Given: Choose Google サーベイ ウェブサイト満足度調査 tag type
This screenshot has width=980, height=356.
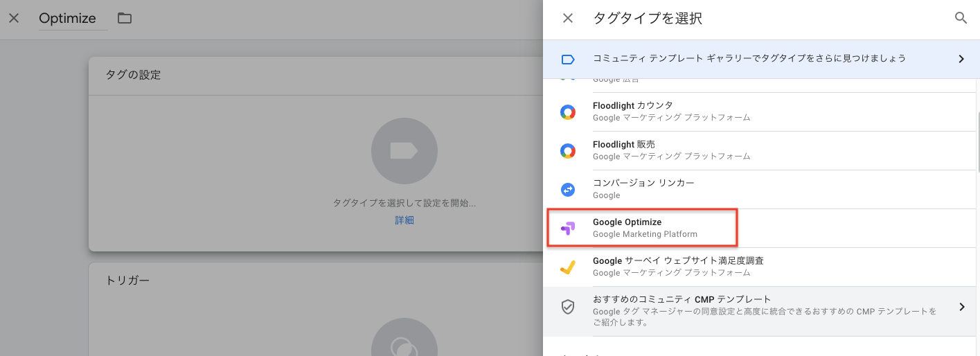Looking at the screenshot, I should 761,267.
